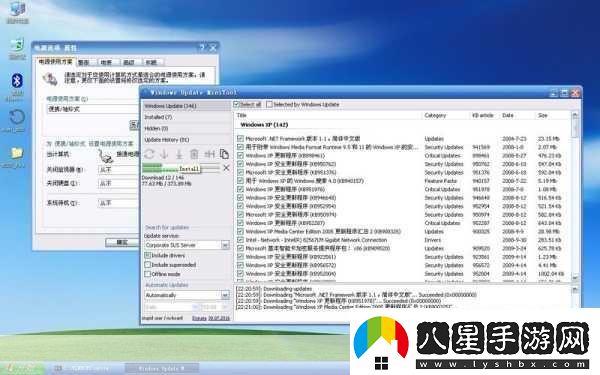Enable the Offline mode checkbox
This screenshot has width=600, height=375.
(148, 274)
